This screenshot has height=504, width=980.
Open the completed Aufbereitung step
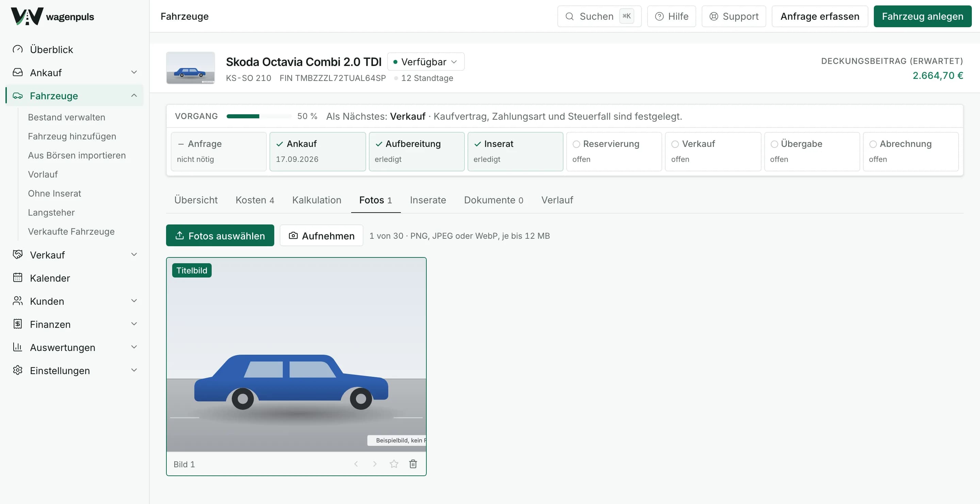(x=416, y=152)
